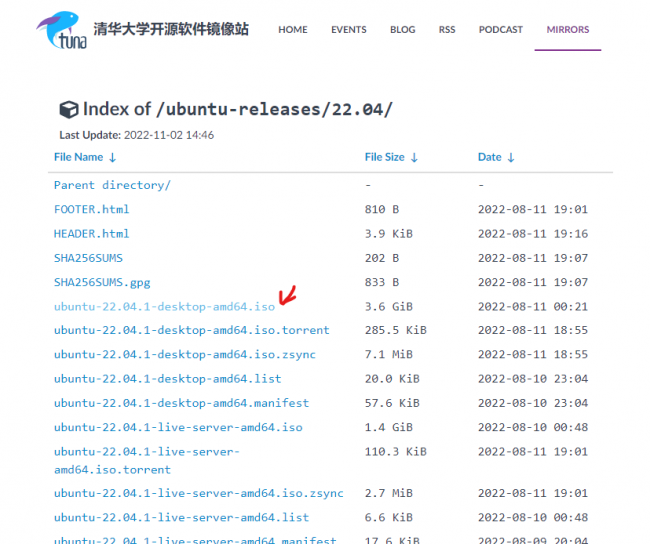
Task: Click the Last Update 2022-11-02 14:46 text
Action: click(136, 135)
